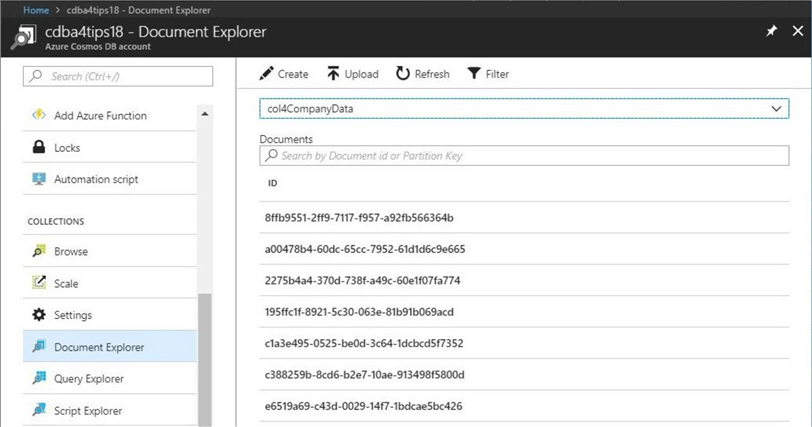Click the Home breadcrumb link
812x427 pixels.
click(x=36, y=10)
